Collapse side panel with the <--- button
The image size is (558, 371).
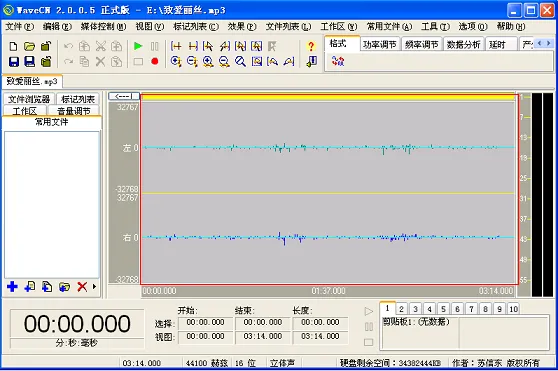click(x=124, y=96)
